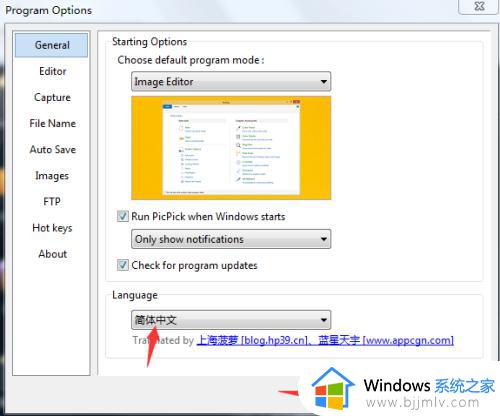Open the blog.hp39.cn translator link
Image resolution: width=500 pixels, height=416 pixels.
point(253,340)
